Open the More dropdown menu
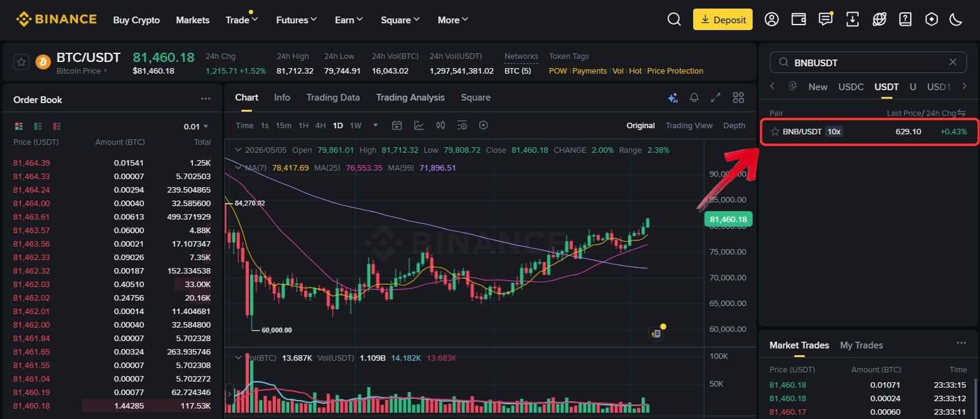The width and height of the screenshot is (980, 419). click(x=453, y=20)
